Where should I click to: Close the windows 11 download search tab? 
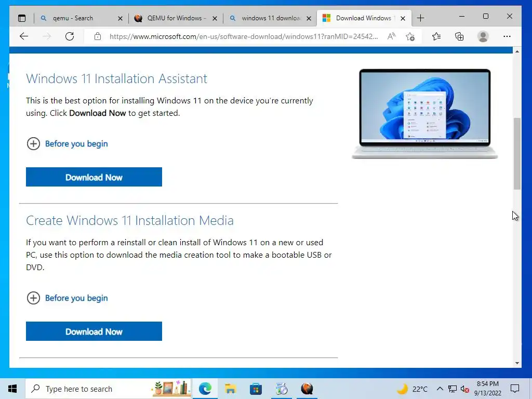click(309, 18)
